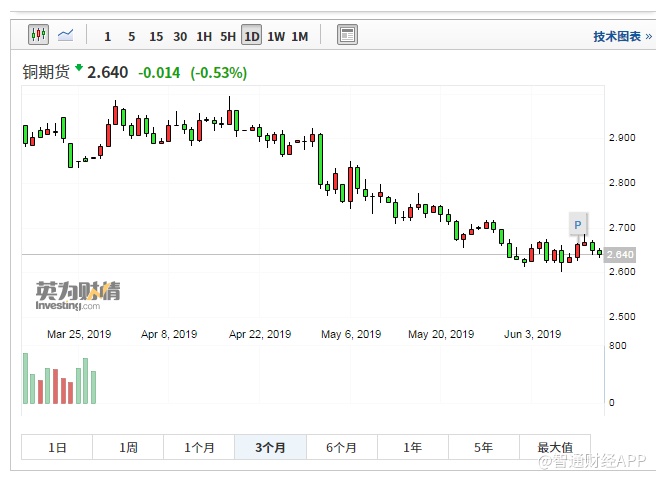This screenshot has height=480, width=656.
Task: Click the P marker on the chart
Action: click(x=577, y=224)
